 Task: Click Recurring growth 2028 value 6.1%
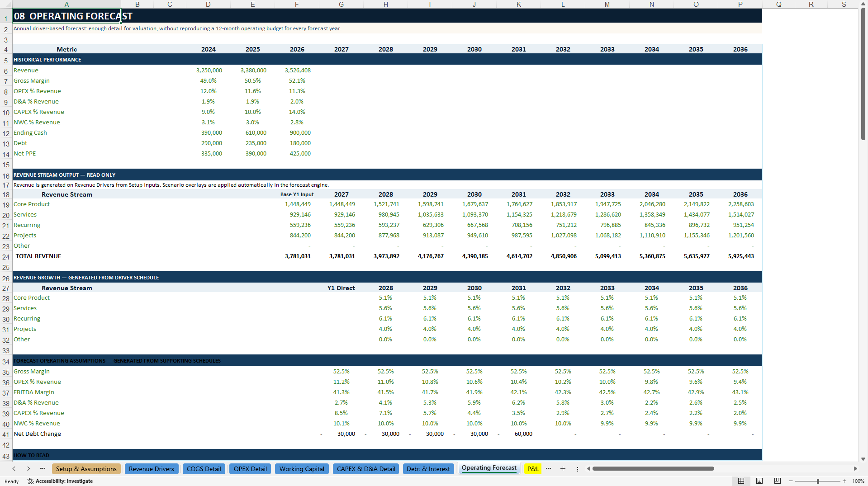[x=385, y=319]
